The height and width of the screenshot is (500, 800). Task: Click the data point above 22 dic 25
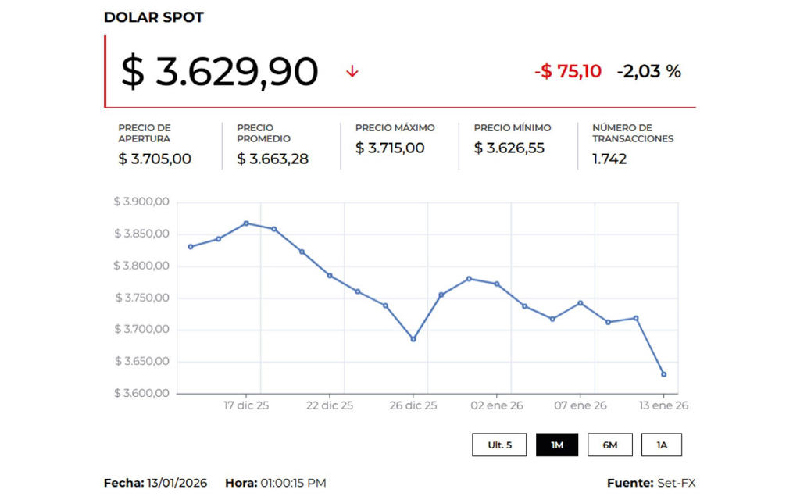[330, 275]
